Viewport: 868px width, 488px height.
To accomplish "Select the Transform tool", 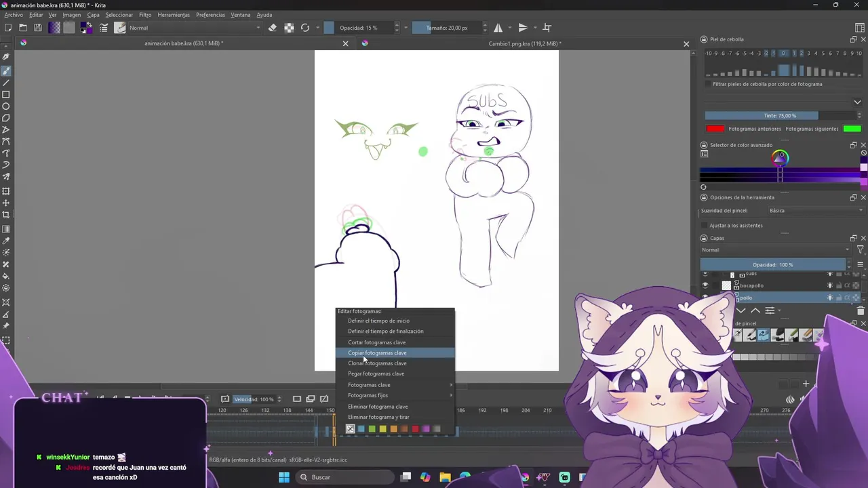I will [6, 191].
